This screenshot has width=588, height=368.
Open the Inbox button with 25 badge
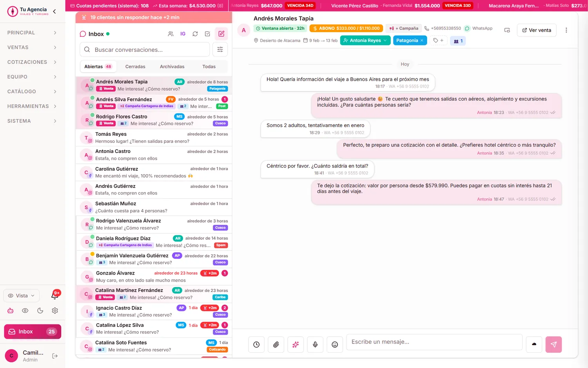click(33, 332)
